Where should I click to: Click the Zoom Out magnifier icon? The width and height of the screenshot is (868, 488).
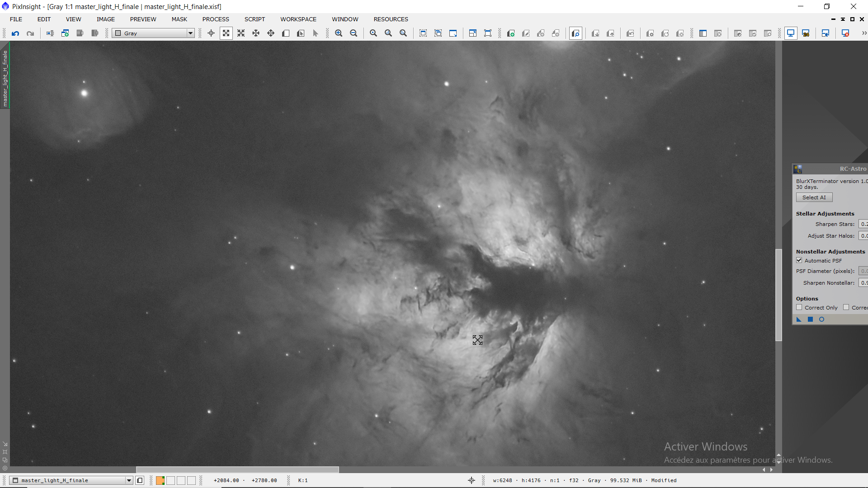click(354, 33)
